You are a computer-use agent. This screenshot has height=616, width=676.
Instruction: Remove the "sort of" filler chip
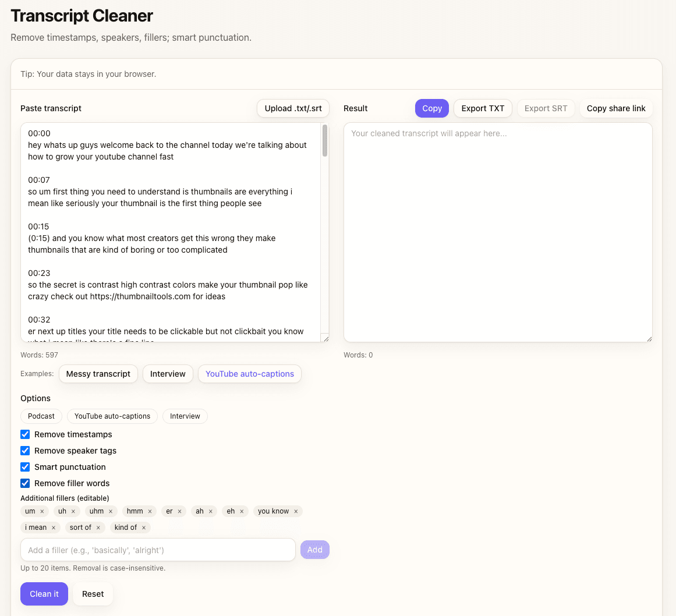click(98, 527)
